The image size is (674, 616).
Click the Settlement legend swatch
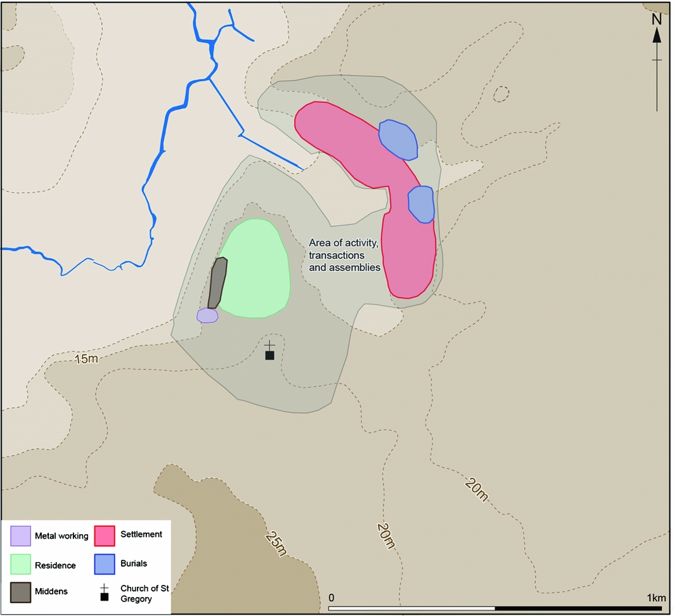[x=105, y=536]
